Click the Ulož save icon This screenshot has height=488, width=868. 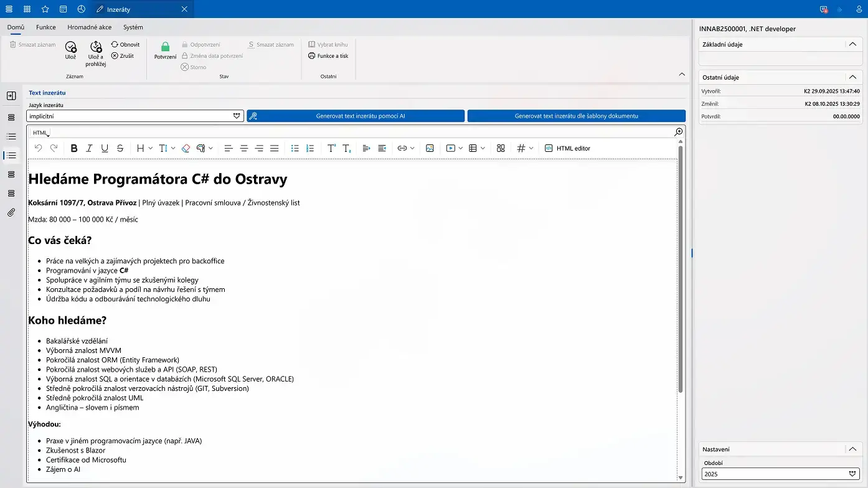tap(70, 47)
